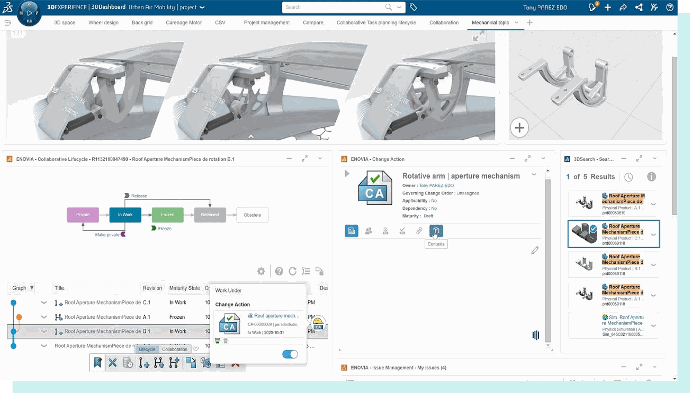Open the Graph column dropdown
Screen dimensions: 690x394
[x=32, y=288]
